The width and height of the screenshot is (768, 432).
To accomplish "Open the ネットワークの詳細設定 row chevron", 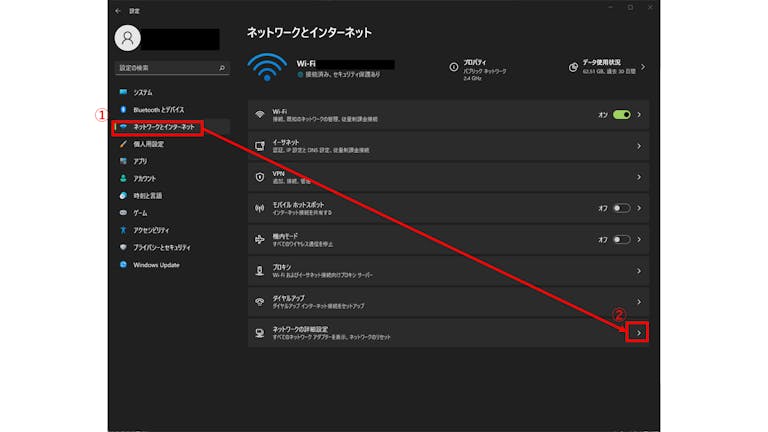I will click(x=639, y=333).
